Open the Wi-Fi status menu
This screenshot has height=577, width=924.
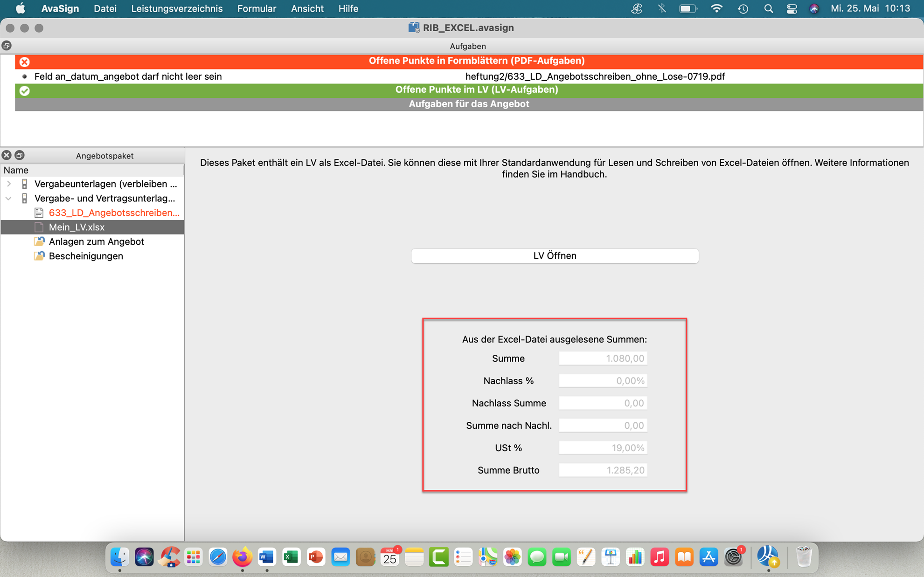pyautogui.click(x=716, y=8)
